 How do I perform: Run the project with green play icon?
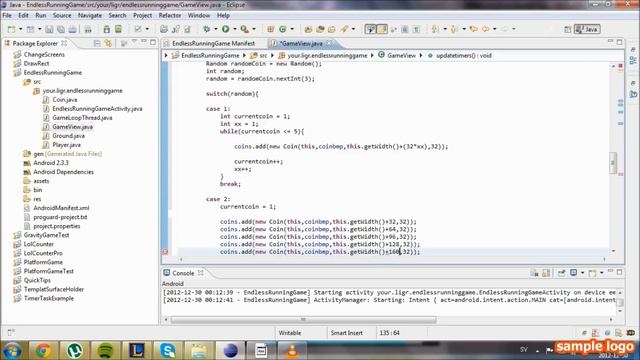(x=225, y=29)
